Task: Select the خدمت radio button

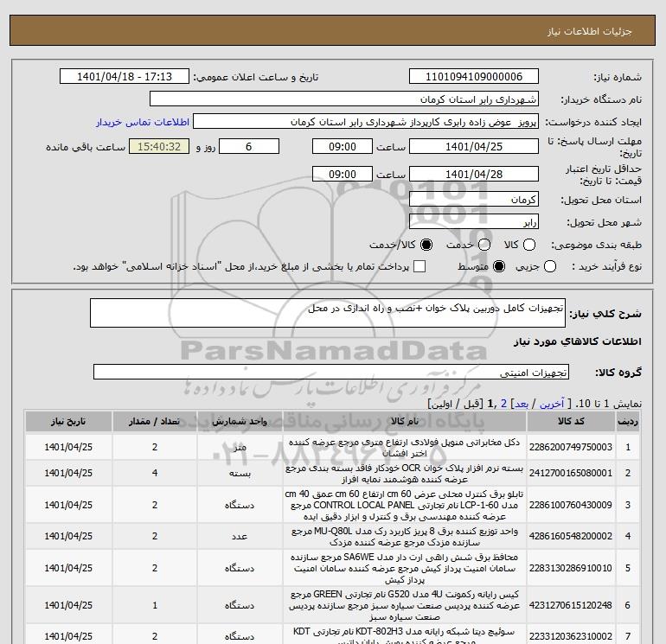Action: (x=484, y=245)
